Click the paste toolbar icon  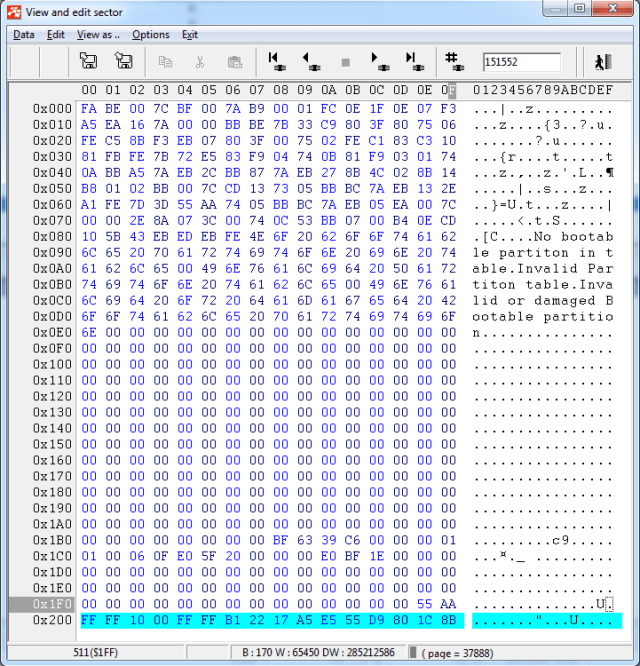pyautogui.click(x=234, y=62)
